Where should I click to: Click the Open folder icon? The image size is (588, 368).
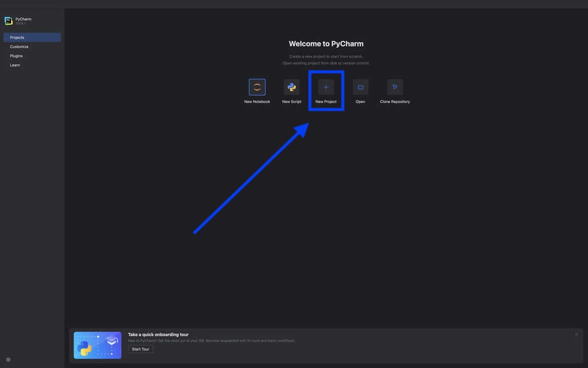coord(360,87)
